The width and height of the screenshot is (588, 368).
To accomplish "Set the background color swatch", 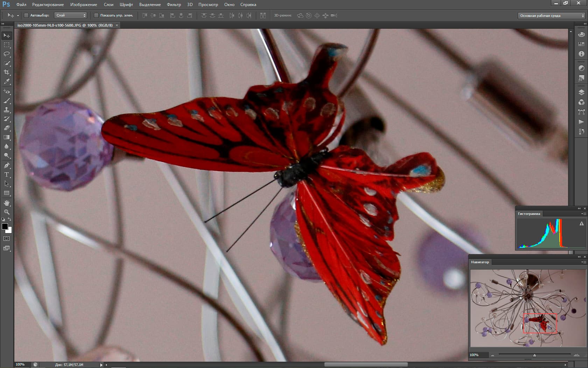I will click(10, 231).
